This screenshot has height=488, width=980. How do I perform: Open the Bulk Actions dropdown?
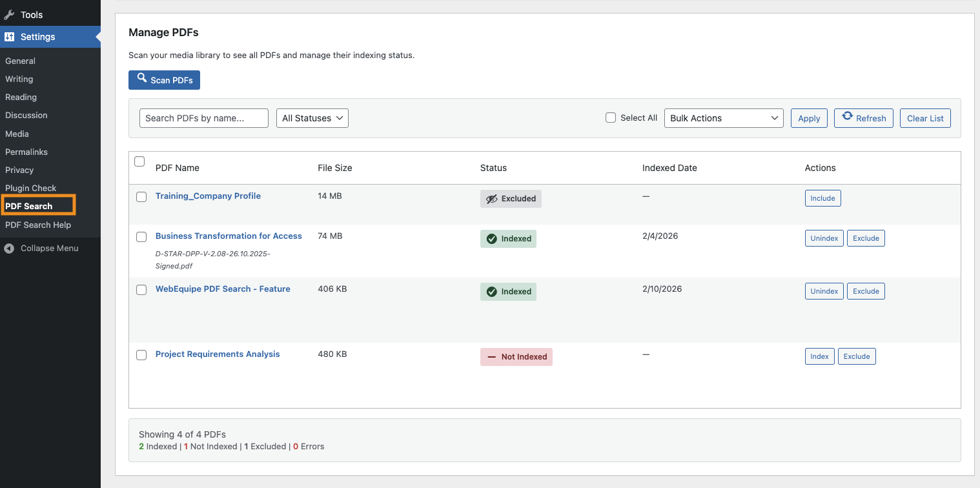pos(723,117)
